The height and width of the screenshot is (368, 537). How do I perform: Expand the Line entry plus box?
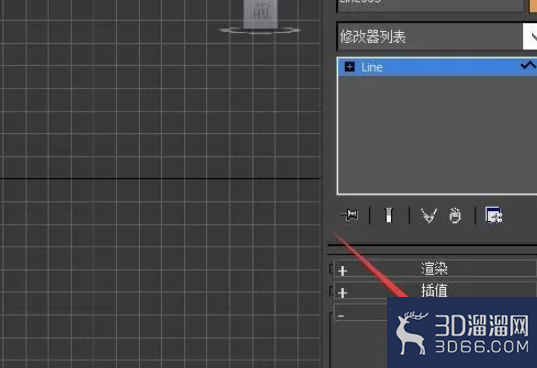coord(349,67)
